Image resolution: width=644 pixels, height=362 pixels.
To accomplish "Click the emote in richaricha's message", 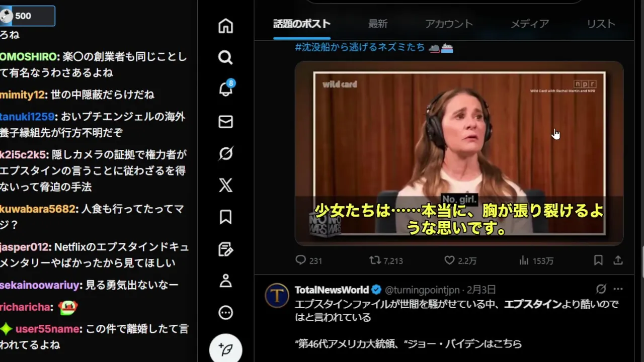I will point(67,307).
